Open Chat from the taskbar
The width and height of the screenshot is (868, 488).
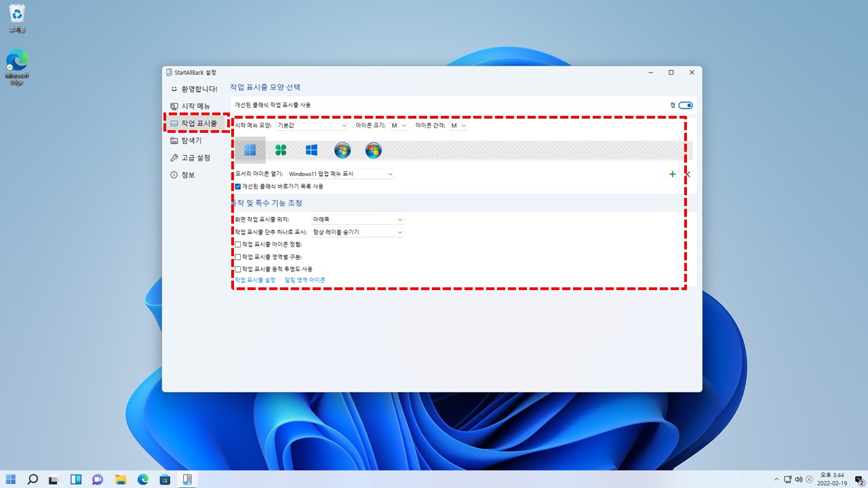coord(98,479)
